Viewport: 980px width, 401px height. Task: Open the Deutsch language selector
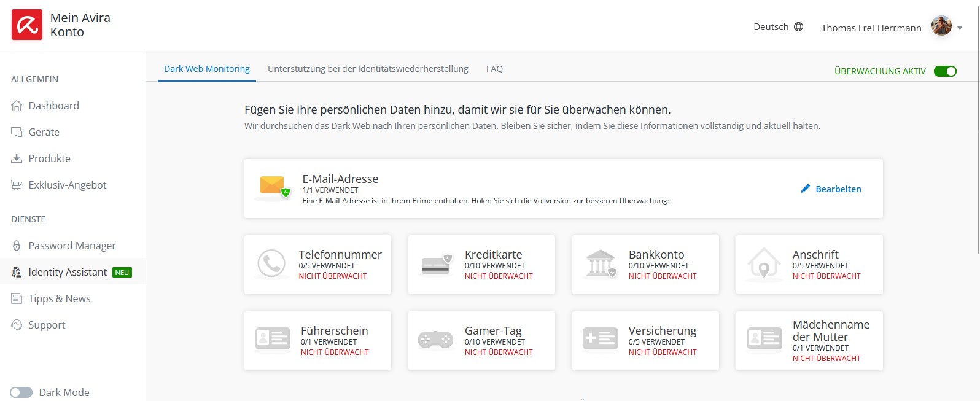coord(771,27)
